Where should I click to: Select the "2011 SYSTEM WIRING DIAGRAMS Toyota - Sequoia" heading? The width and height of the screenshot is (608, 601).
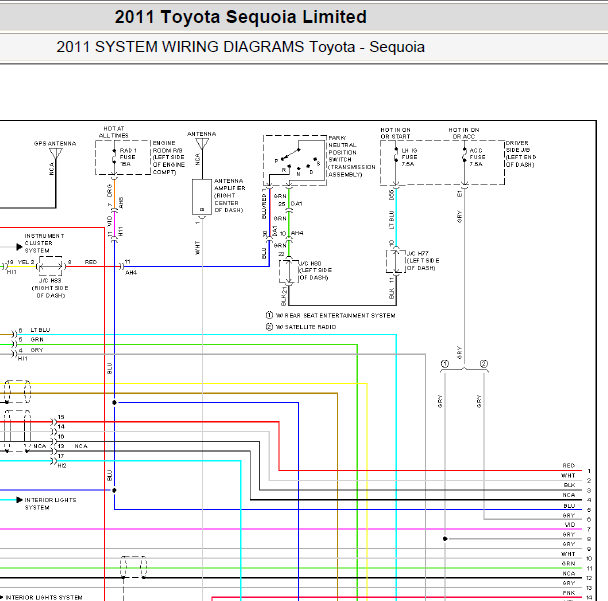tap(240, 47)
